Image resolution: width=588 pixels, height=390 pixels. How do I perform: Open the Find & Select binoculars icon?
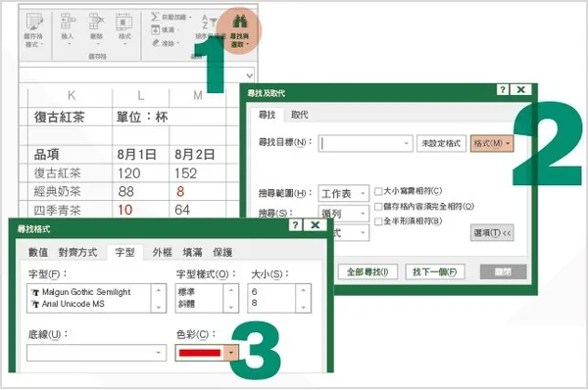point(240,22)
